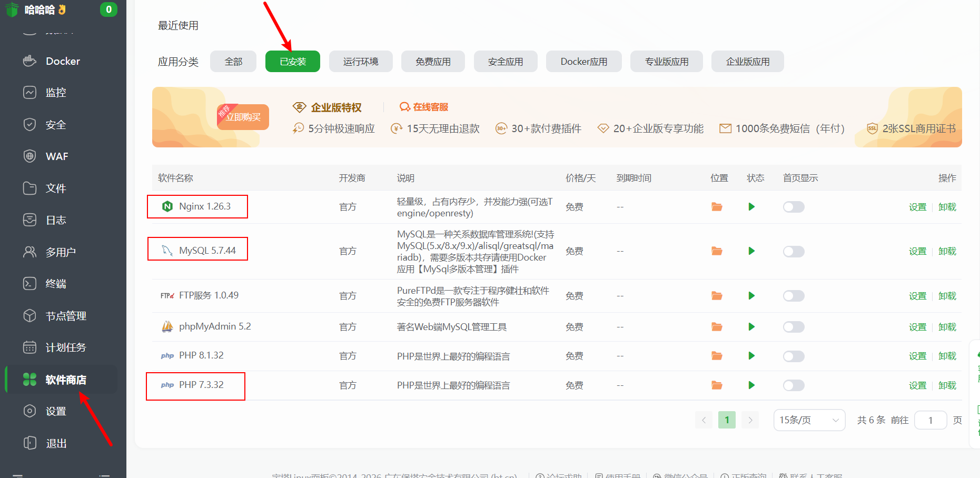The width and height of the screenshot is (980, 478).
Task: Click the green panel logo icon
Action: pyautogui.click(x=12, y=9)
